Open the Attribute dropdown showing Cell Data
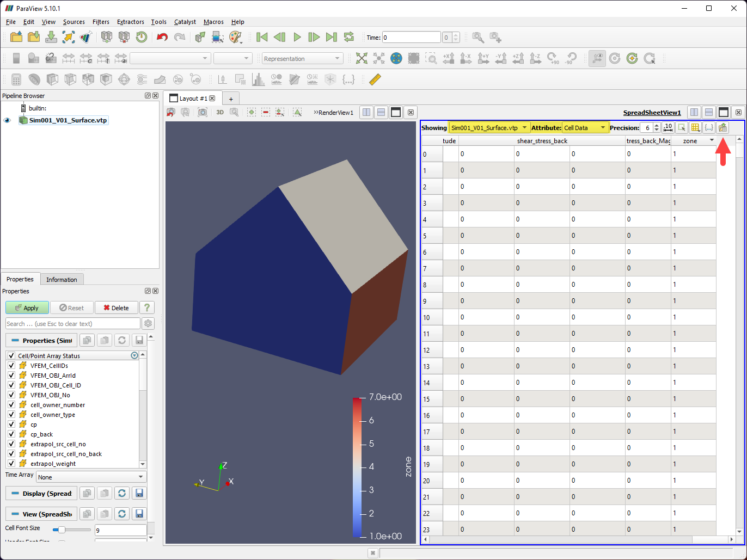Screen dimensions: 747x560 [x=585, y=127]
